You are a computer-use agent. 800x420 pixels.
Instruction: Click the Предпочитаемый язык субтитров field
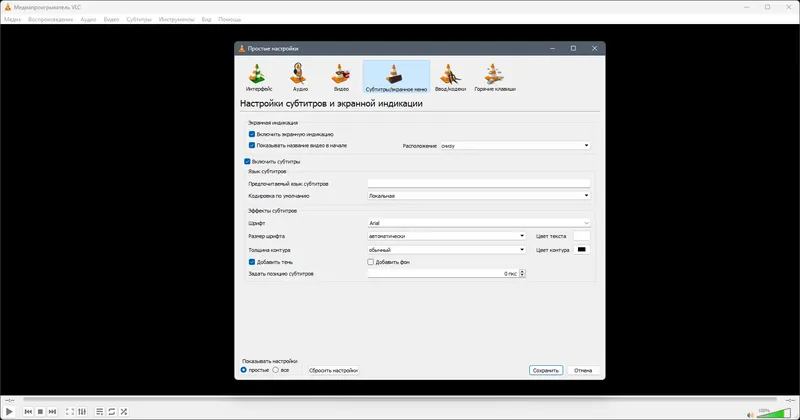pos(479,183)
